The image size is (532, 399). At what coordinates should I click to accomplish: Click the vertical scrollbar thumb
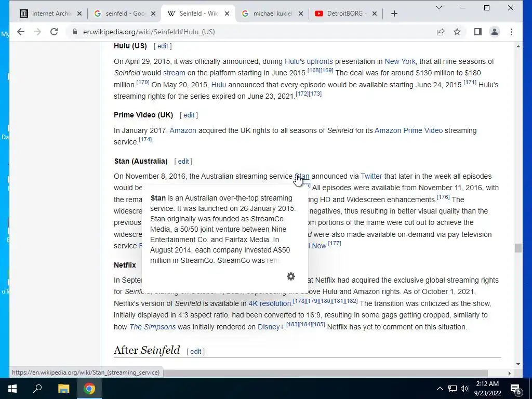coord(518,248)
